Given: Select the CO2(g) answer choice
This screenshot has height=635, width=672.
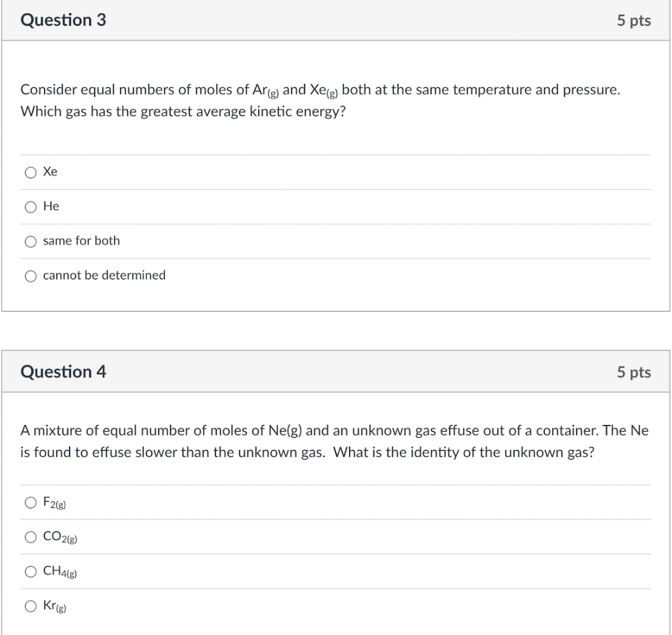Looking at the screenshot, I should pos(30,537).
